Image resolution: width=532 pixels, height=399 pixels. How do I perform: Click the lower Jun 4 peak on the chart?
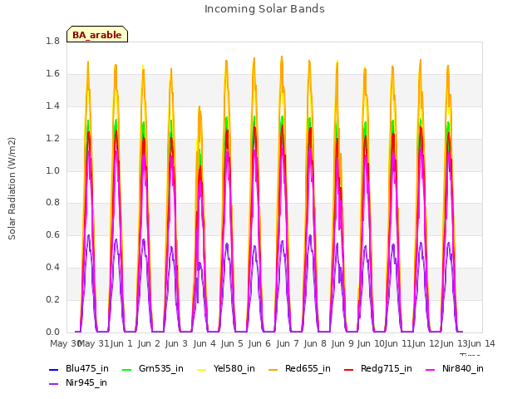pos(199,107)
